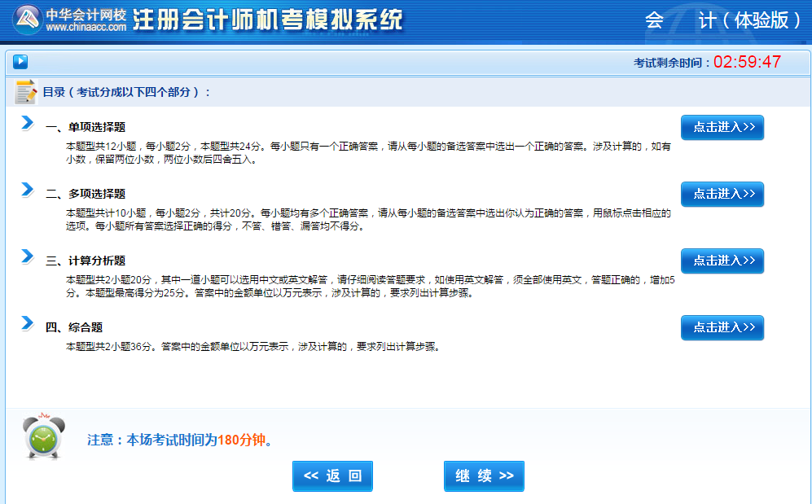Click the www.chinaacc.com website text
The width and height of the screenshot is (812, 504).
(x=86, y=27)
